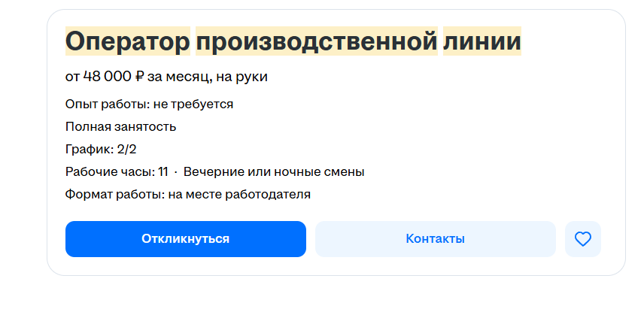
Task: Click the blue Откликнуться button
Action: coord(186,239)
